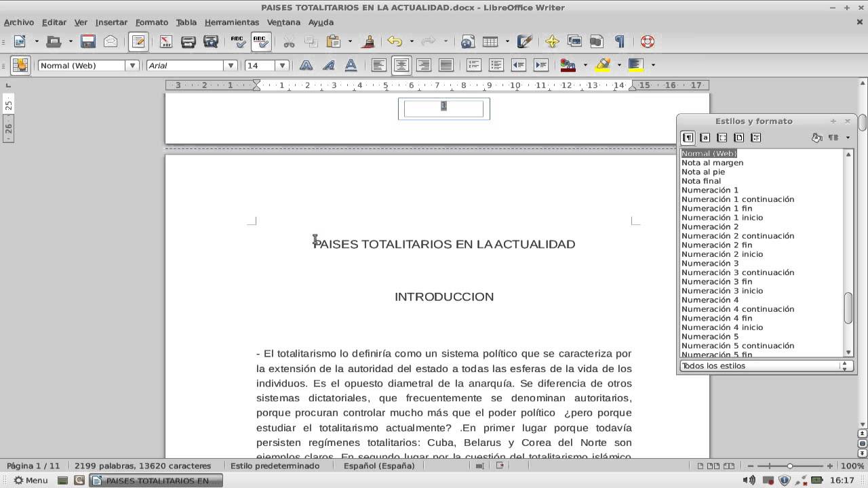Toggle Nonprinting Characters pilcrow
Screen dimensions: 868x488
point(619,41)
